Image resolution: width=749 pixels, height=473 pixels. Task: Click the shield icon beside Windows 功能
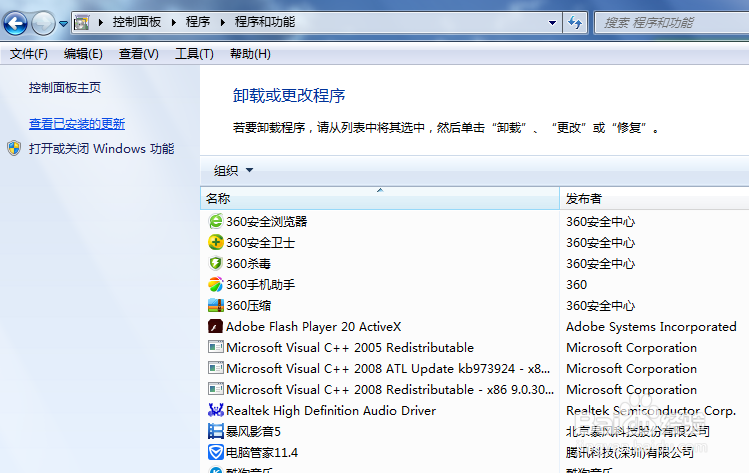click(x=14, y=148)
